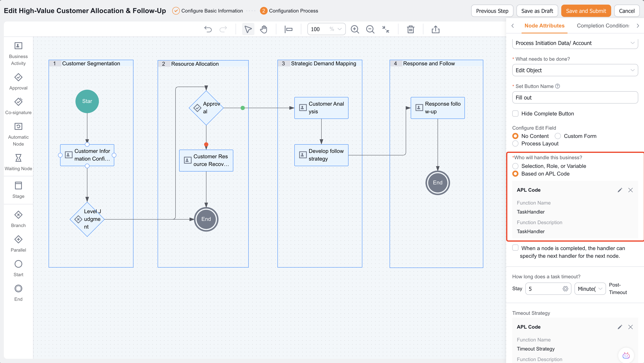The image size is (644, 363).
Task: Activate the pointer select tool
Action: (x=248, y=30)
